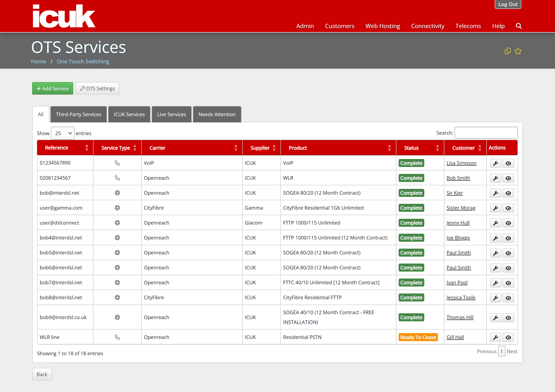Click wrench icon for Bob Smith row
Viewport: 555px width, 392px height.
coord(495,178)
